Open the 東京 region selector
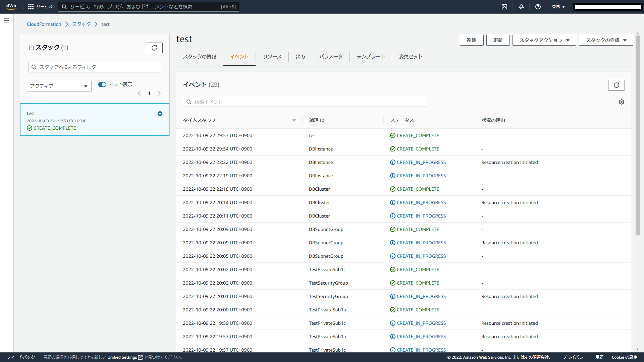This screenshot has width=644, height=362. [558, 7]
